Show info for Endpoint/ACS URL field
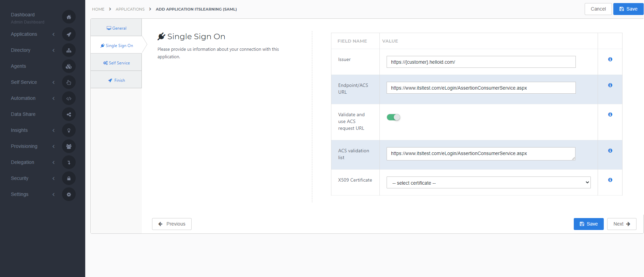This screenshot has height=277, width=644. (x=610, y=85)
